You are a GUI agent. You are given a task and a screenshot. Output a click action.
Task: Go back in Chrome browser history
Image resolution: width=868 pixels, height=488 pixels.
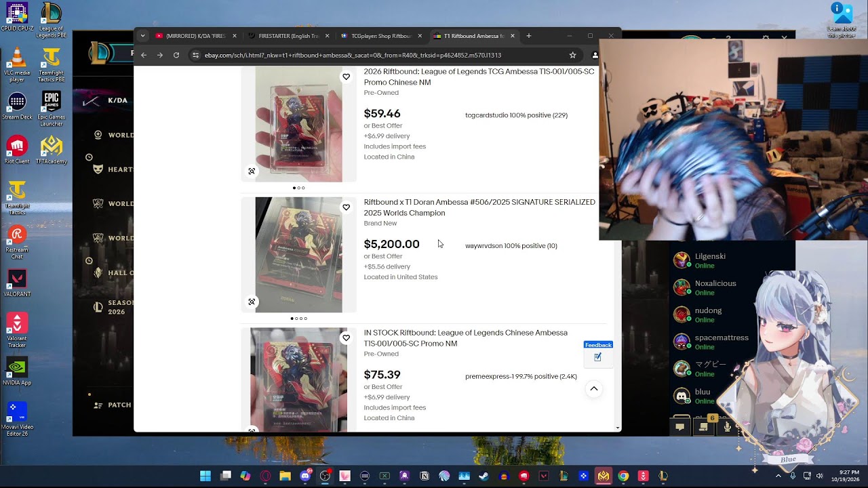[x=144, y=55]
